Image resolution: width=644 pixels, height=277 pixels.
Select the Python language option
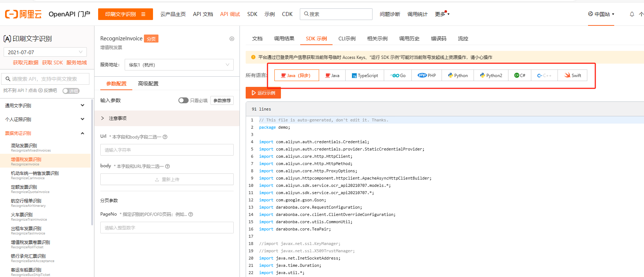tap(458, 75)
